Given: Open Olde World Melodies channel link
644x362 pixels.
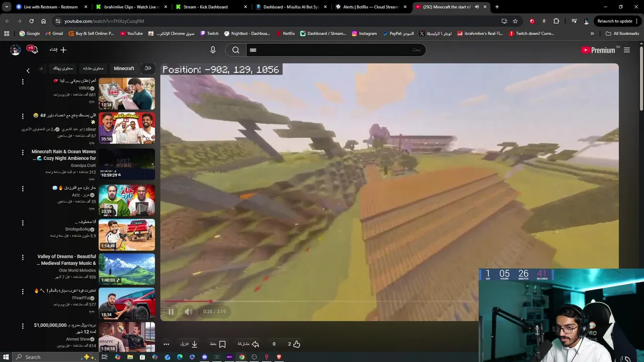Looking at the screenshot, I should point(77,270).
